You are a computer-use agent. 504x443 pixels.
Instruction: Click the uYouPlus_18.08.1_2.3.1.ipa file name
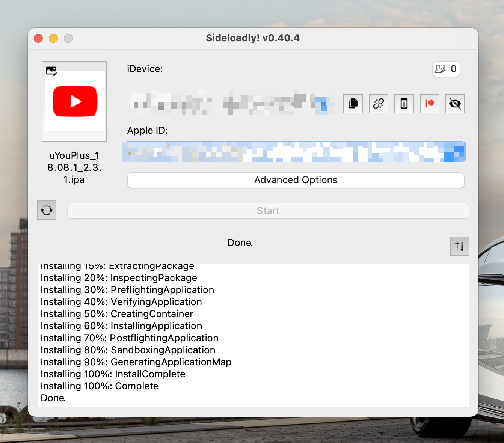(x=74, y=167)
